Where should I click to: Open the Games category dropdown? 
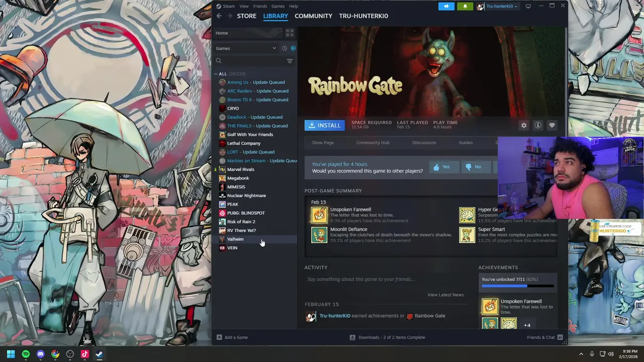tap(247, 48)
